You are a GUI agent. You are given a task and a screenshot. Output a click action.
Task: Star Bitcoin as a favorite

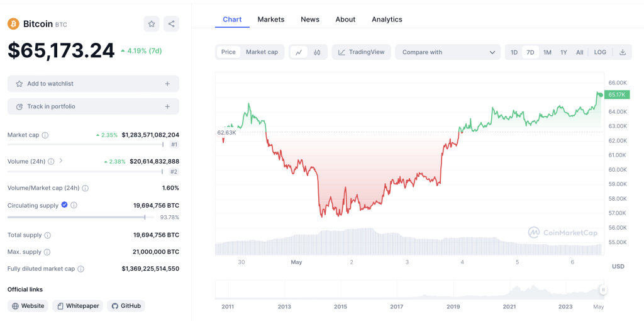point(152,24)
